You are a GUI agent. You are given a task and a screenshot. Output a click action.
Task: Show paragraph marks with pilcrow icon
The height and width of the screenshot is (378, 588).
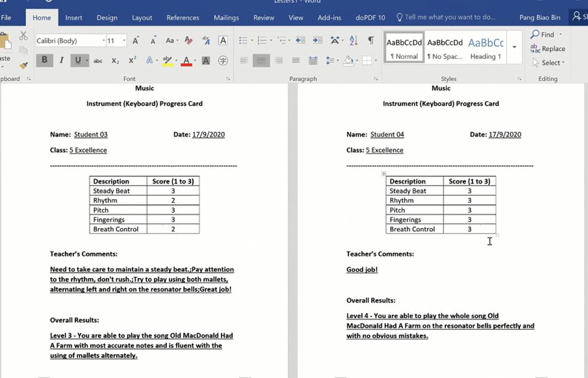pos(371,40)
